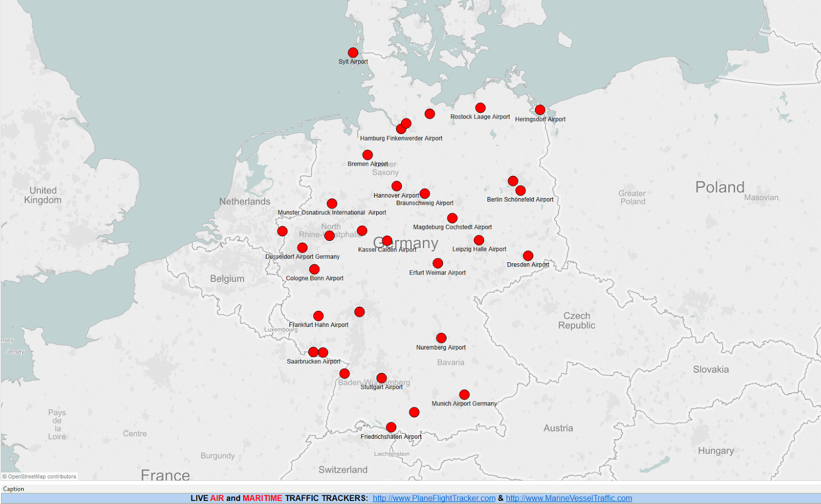Click the Saarbrucken Airport label text
Viewport: 821px width, 504px height.
314,361
